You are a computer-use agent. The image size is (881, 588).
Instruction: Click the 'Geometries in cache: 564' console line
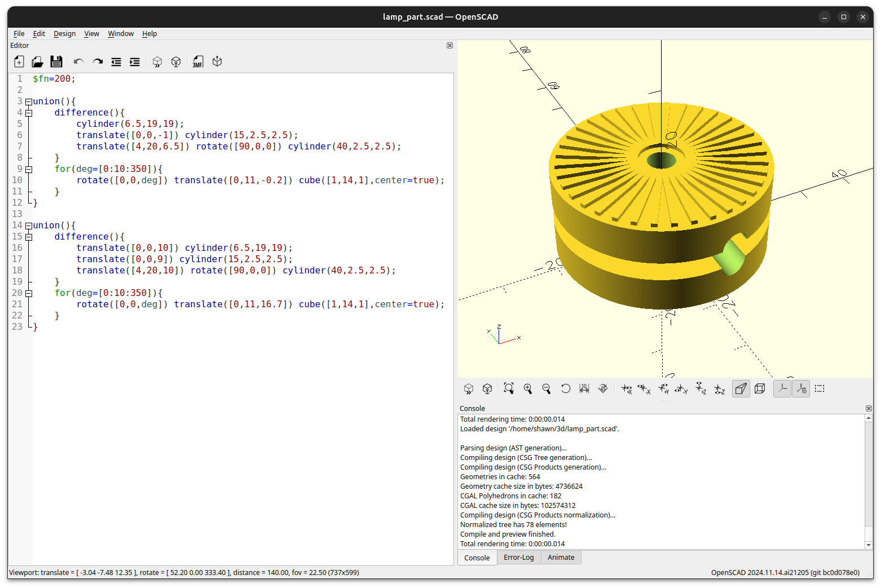(500, 477)
